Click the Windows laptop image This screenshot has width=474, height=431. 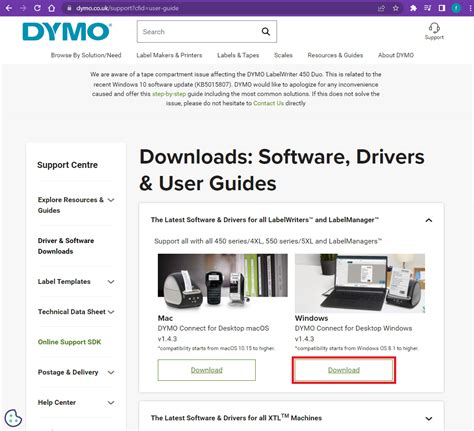pyautogui.click(x=360, y=283)
